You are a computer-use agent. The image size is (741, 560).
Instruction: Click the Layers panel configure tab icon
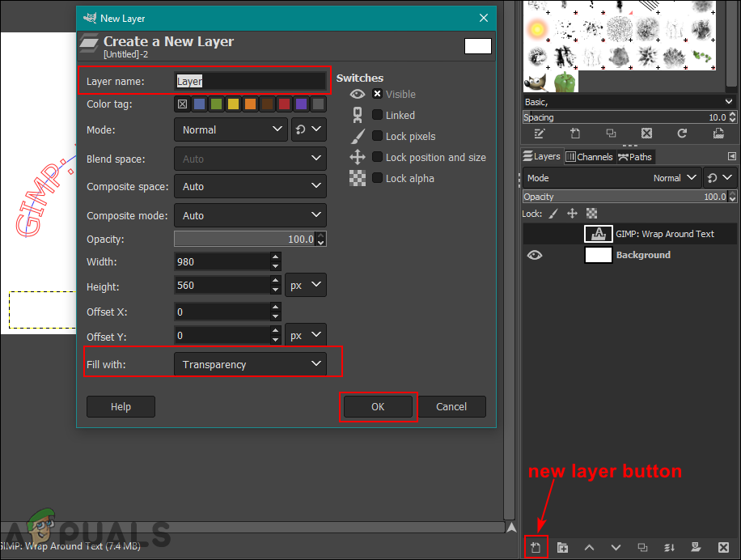pos(731,156)
